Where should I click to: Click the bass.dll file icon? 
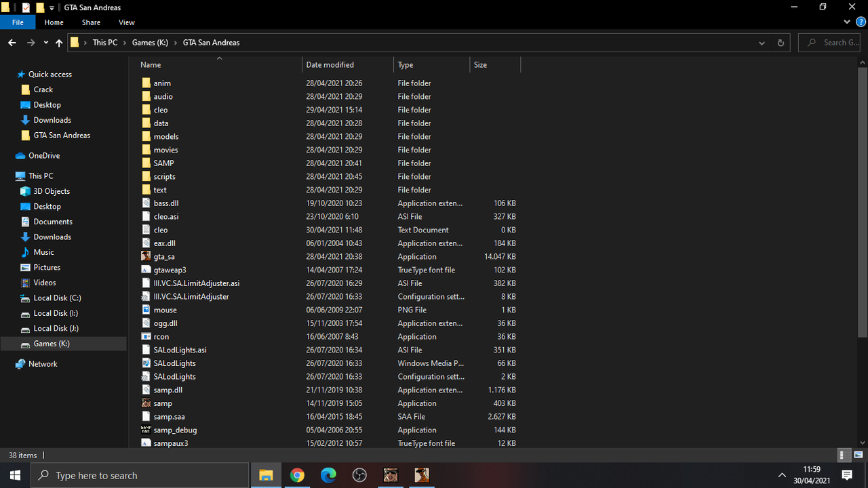pos(146,203)
